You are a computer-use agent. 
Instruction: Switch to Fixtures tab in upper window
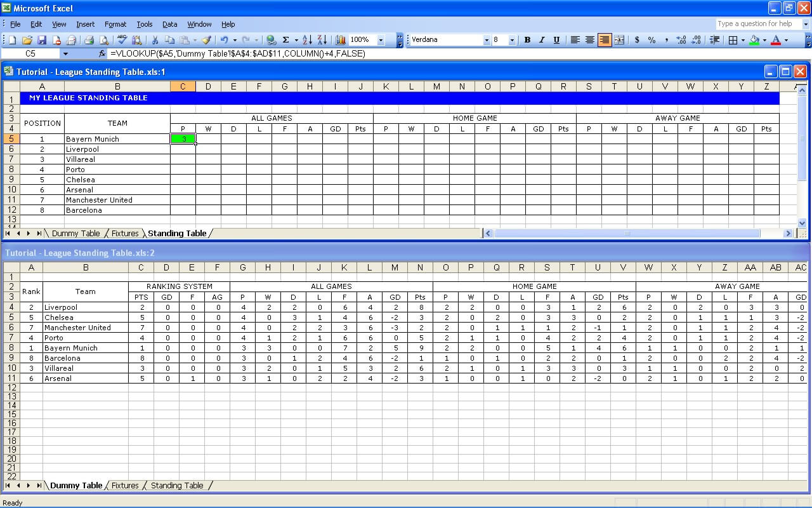(x=125, y=234)
